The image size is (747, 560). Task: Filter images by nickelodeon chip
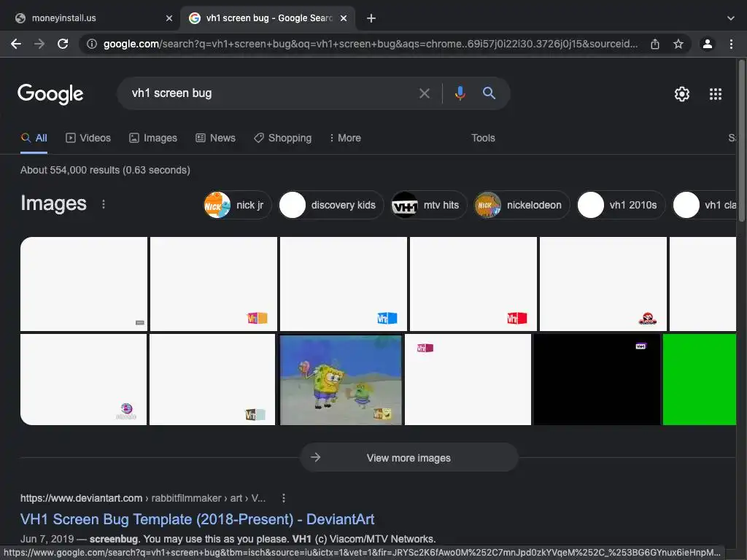click(x=522, y=205)
